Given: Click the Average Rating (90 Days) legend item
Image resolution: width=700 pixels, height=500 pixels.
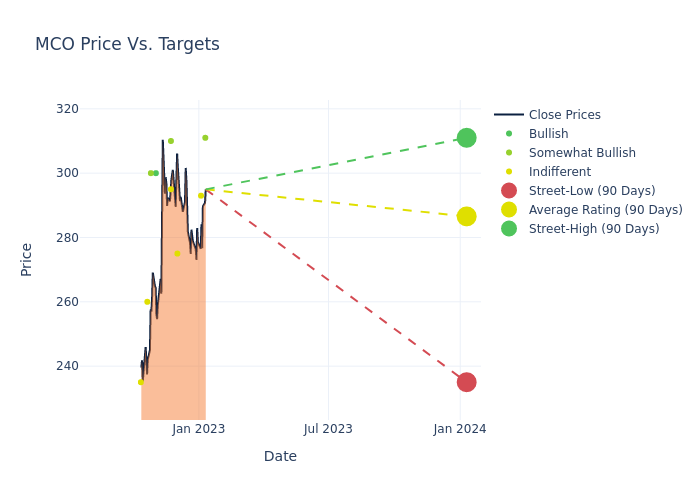Looking at the screenshot, I should 604,210.
